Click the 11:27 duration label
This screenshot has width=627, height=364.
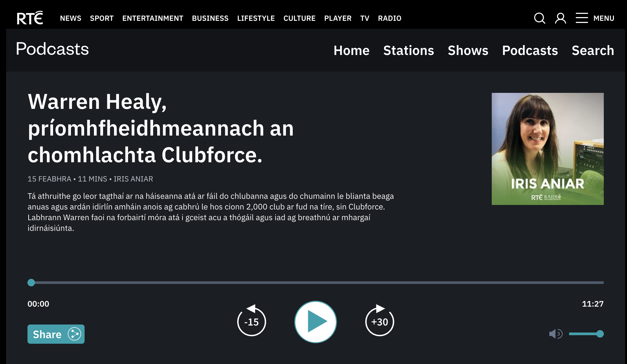593,304
